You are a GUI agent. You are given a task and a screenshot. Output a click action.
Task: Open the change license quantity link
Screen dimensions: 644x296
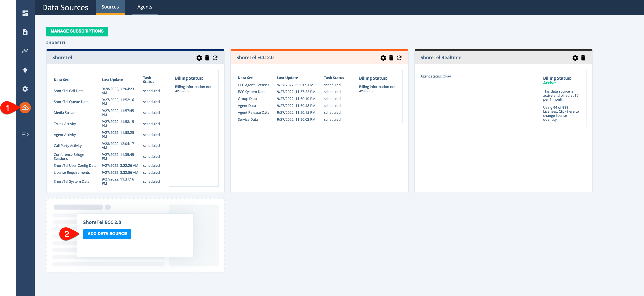(561, 114)
